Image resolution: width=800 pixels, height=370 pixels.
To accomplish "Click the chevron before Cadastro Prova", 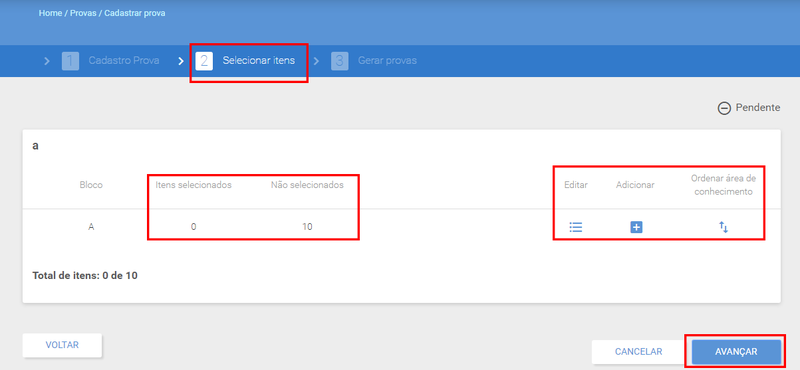I will click(x=47, y=61).
